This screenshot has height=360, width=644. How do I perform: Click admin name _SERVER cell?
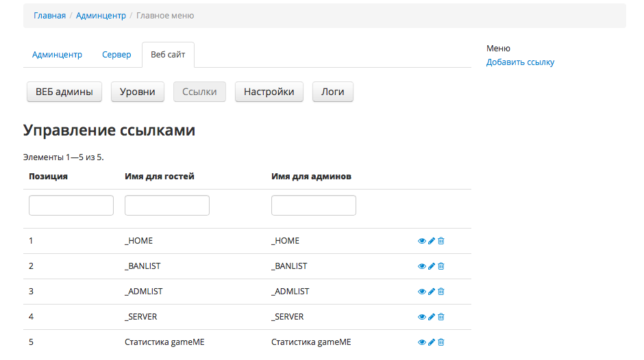coord(288,317)
